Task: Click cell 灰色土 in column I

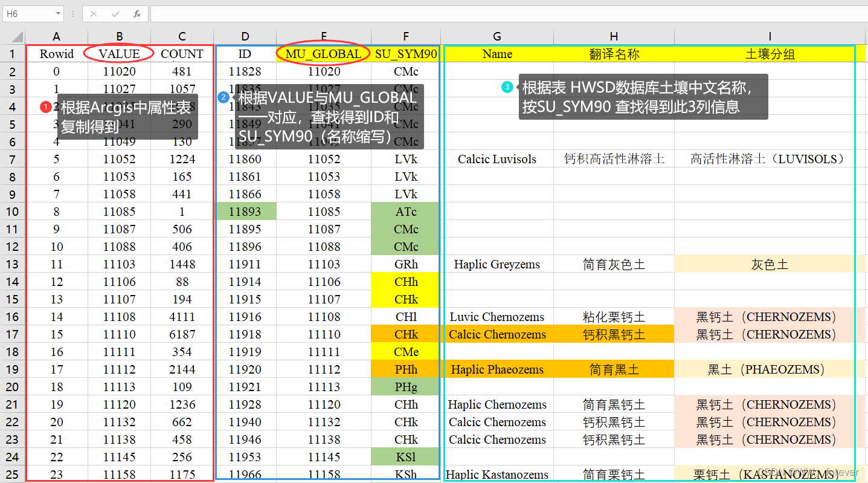Action: tap(770, 264)
